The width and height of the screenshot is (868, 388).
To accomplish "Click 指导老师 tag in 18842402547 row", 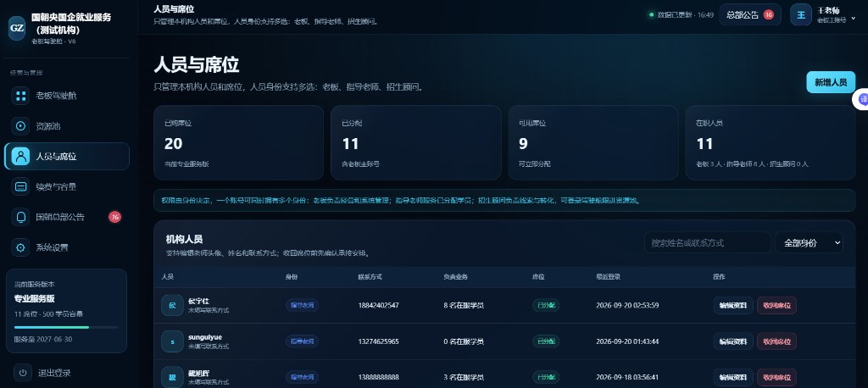I will coord(302,305).
